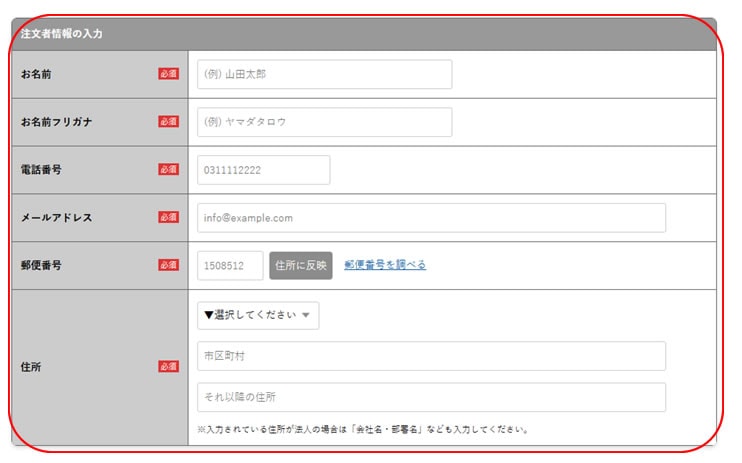Image resolution: width=742 pixels, height=463 pixels.
Task: Click the 必須 badge beside お名前
Action: [168, 74]
